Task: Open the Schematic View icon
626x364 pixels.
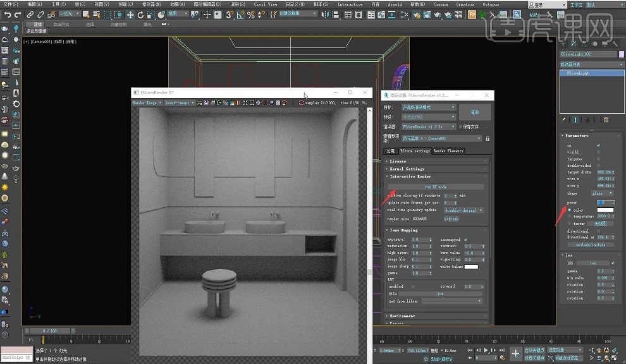Action: (x=392, y=15)
